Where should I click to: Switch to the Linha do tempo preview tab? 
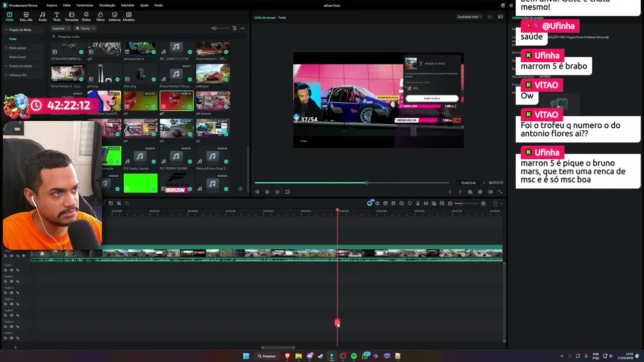[x=265, y=18]
